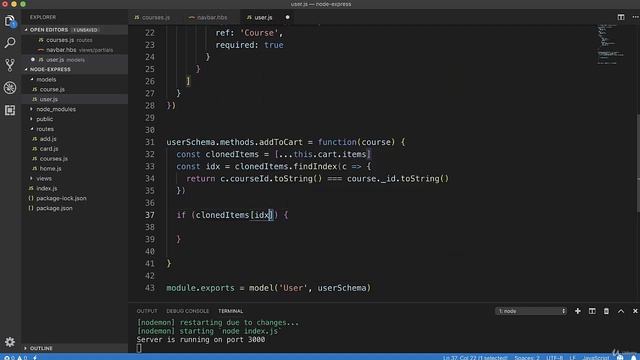Click line number 37 in gutter
This screenshot has height=360, width=640.
click(x=150, y=215)
